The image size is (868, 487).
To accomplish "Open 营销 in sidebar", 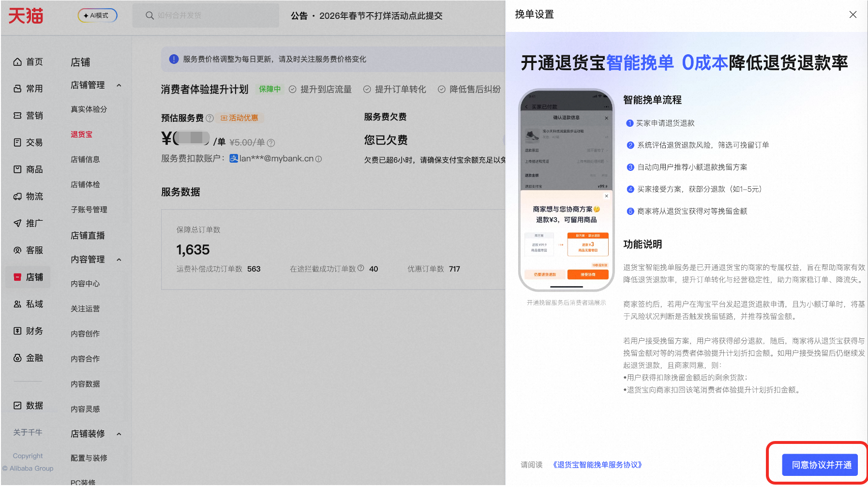I will [x=28, y=116].
